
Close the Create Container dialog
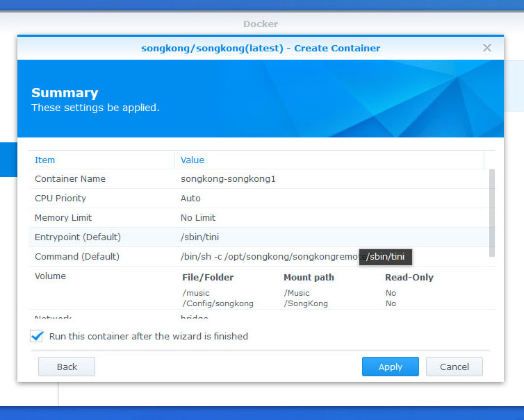click(x=487, y=48)
